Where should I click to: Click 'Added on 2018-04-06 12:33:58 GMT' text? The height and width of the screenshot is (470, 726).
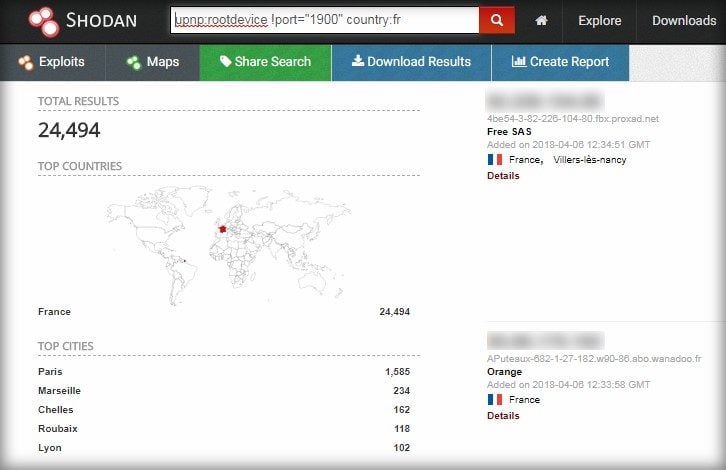pyautogui.click(x=568, y=384)
